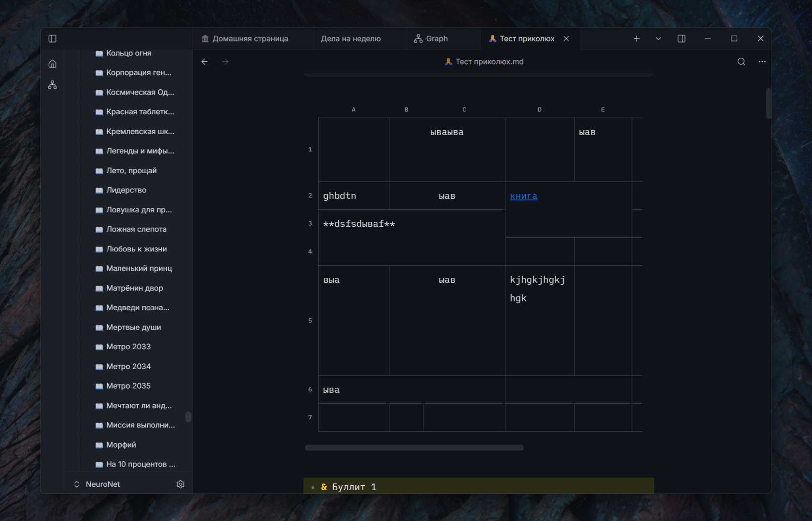The width and height of the screenshot is (812, 521).
Task: Navigate forward with the right arrow
Action: pos(225,62)
